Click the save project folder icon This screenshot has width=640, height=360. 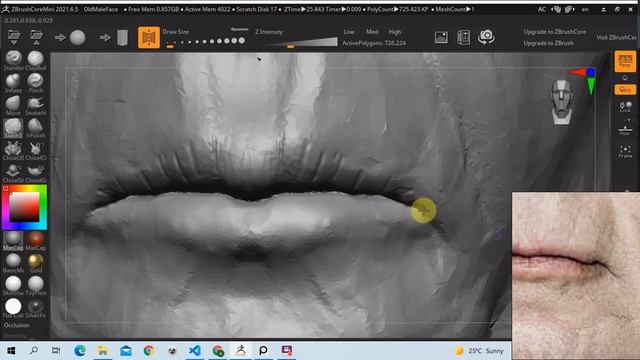click(36, 37)
